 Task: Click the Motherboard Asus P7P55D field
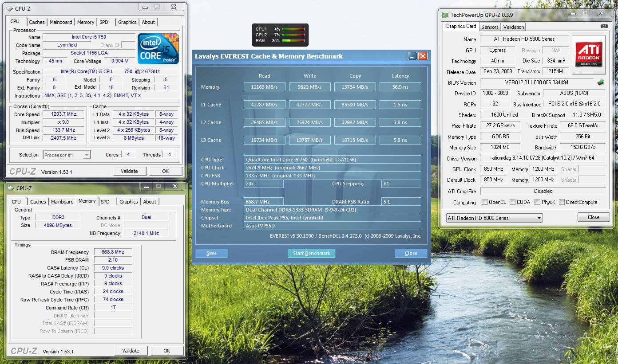[333, 226]
